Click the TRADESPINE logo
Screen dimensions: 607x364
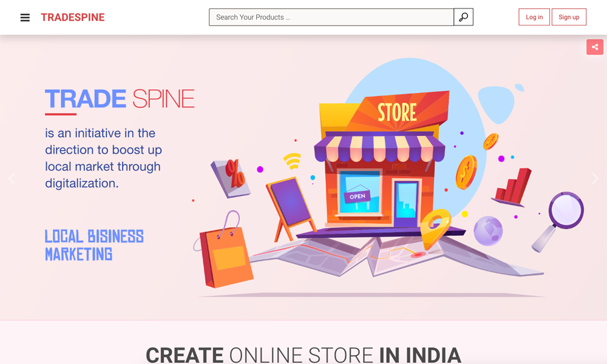[x=73, y=18]
